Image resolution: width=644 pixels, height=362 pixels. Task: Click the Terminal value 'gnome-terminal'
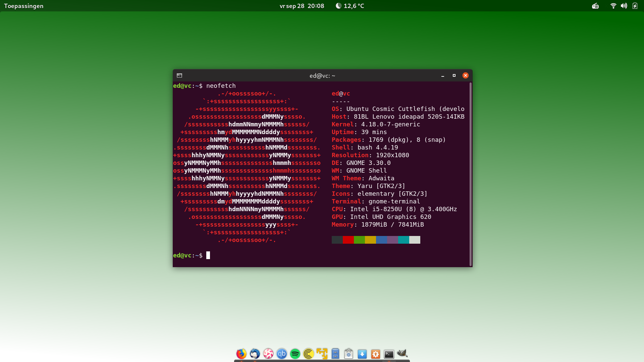[x=394, y=201]
